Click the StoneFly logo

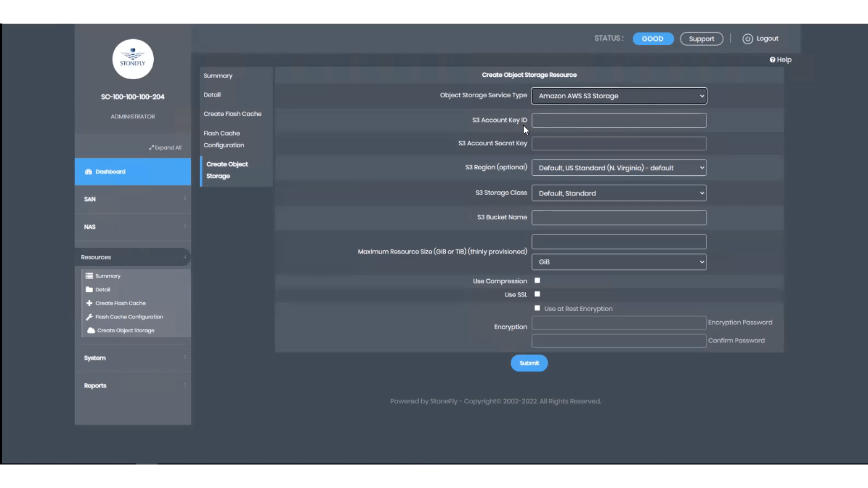132,59
